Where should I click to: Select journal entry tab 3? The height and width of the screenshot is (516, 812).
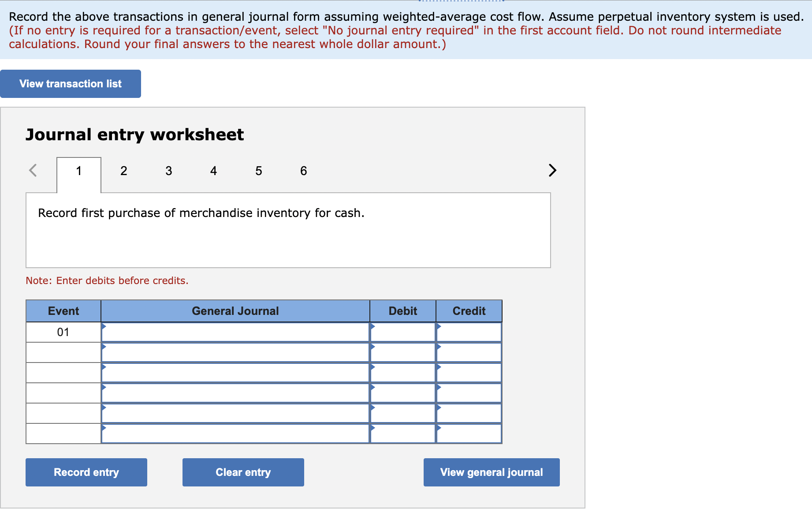coord(168,171)
